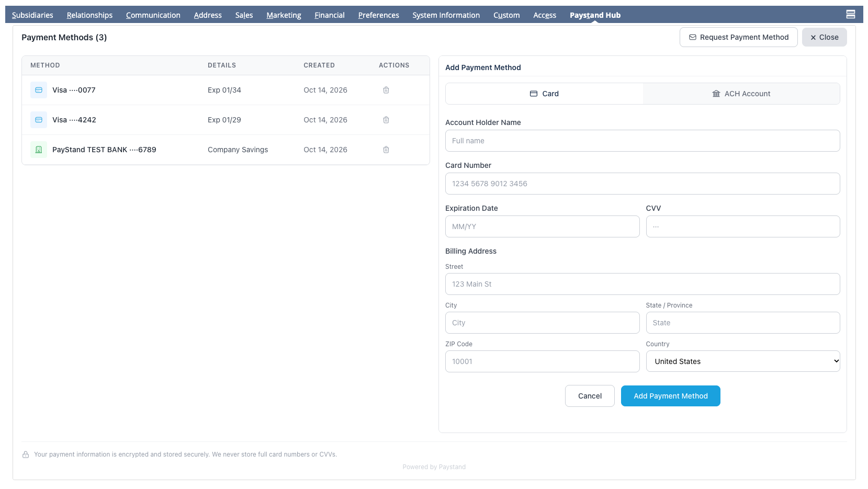Click the CVV input field
The height and width of the screenshot is (489, 868).
click(x=743, y=226)
